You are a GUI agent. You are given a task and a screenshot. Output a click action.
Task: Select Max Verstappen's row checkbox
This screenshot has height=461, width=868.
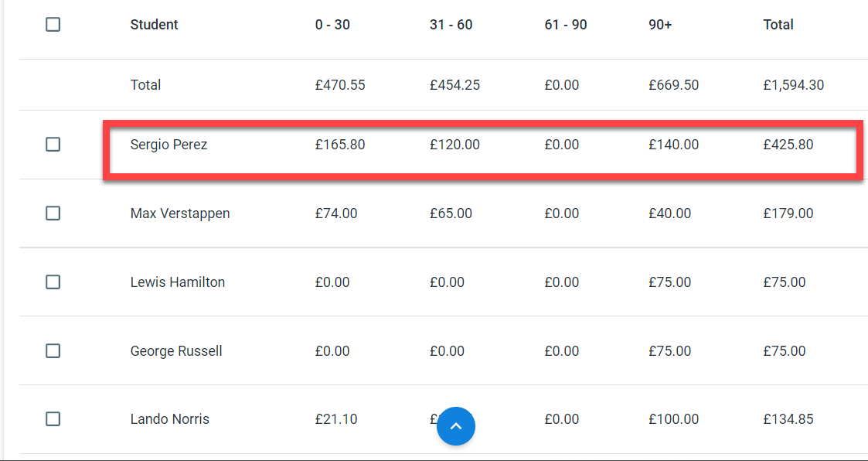(x=53, y=213)
